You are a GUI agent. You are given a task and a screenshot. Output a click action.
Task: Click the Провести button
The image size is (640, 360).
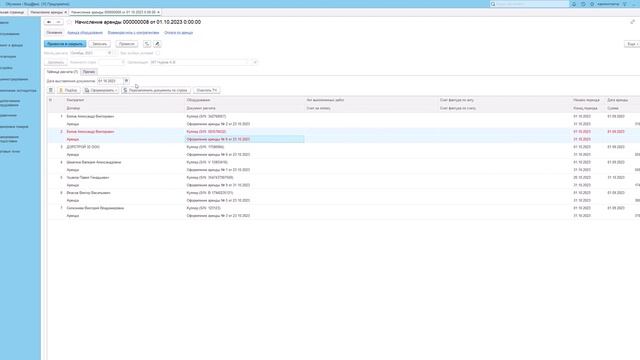(x=127, y=44)
